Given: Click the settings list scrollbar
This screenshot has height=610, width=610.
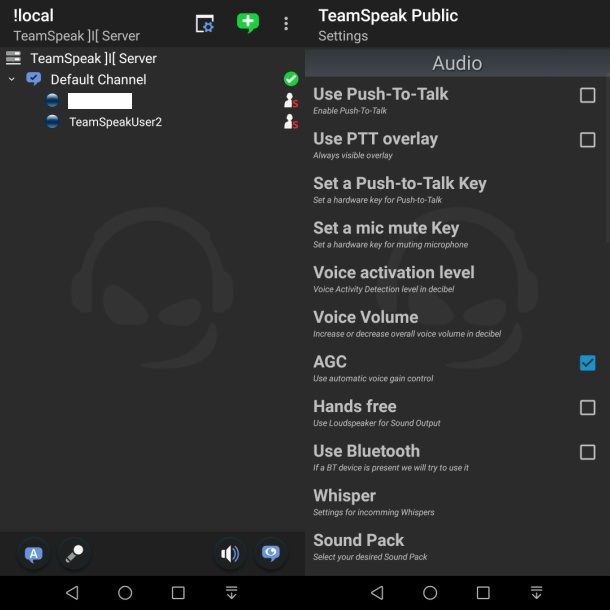Looking at the screenshot, I should [607, 160].
